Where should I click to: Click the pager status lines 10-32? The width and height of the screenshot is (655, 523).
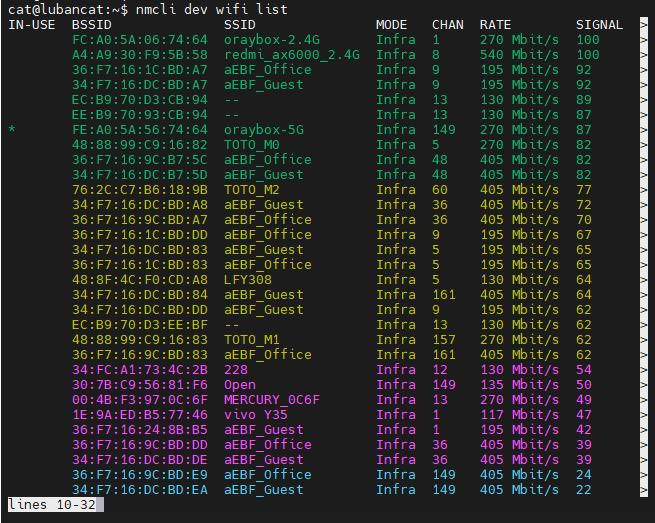(52, 505)
